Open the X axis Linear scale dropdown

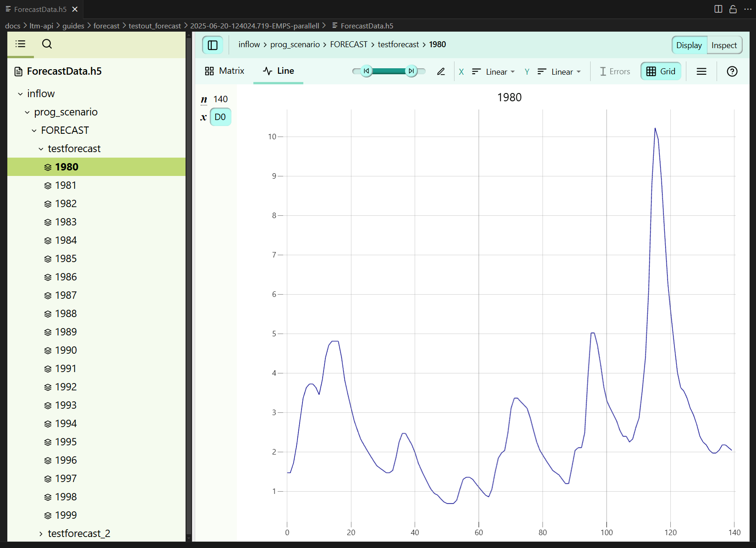(494, 71)
